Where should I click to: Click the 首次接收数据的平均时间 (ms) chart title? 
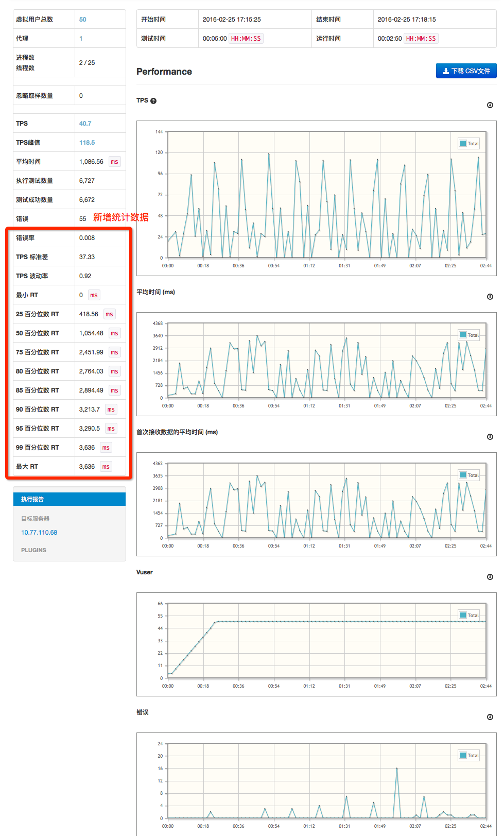pyautogui.click(x=177, y=432)
